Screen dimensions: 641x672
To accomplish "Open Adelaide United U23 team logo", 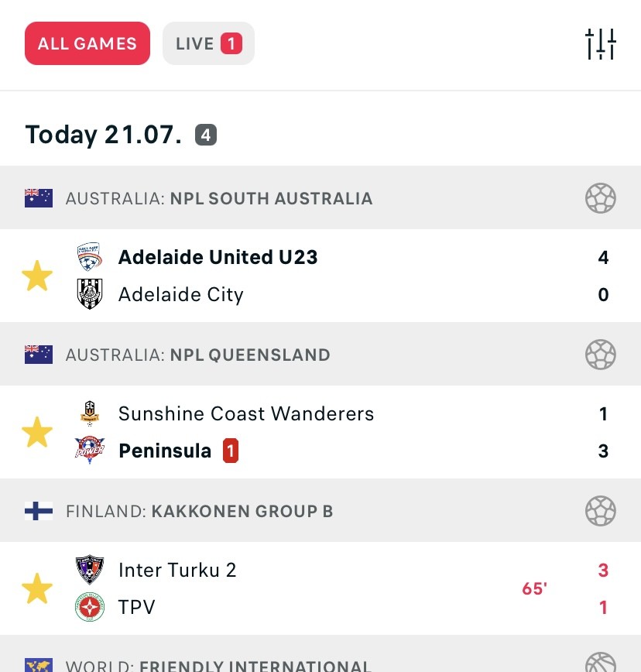I will coord(90,257).
